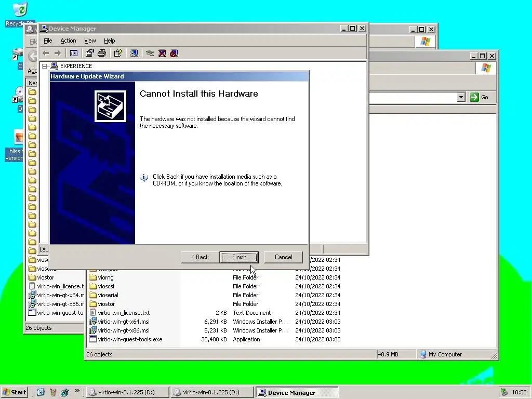Click the Forward arrow in Device Manager toolbar
This screenshot has height=399, width=532.
pos(58,54)
